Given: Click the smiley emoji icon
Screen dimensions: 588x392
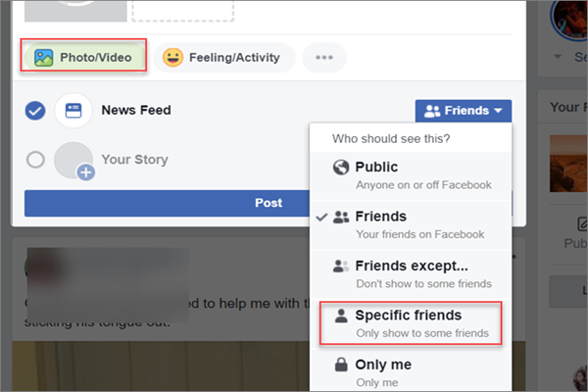Looking at the screenshot, I should 172,58.
